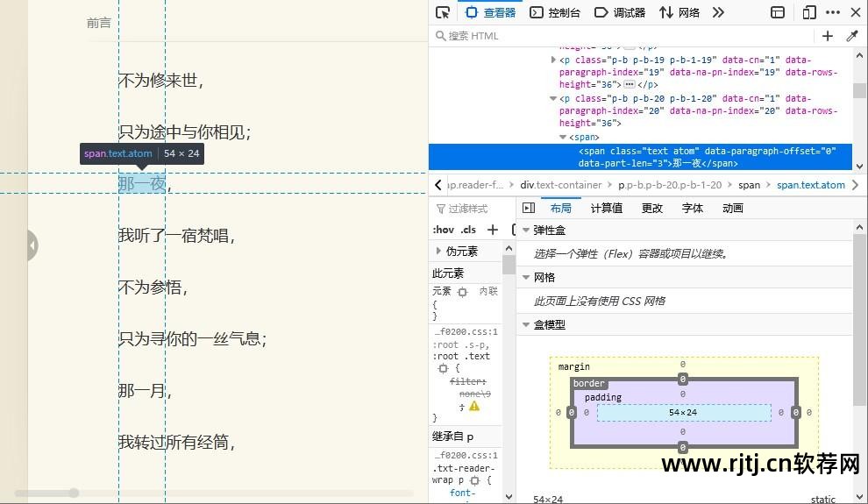This screenshot has height=504, width=868.
Task: Collapse the 网格 grid section
Action: coord(526,277)
